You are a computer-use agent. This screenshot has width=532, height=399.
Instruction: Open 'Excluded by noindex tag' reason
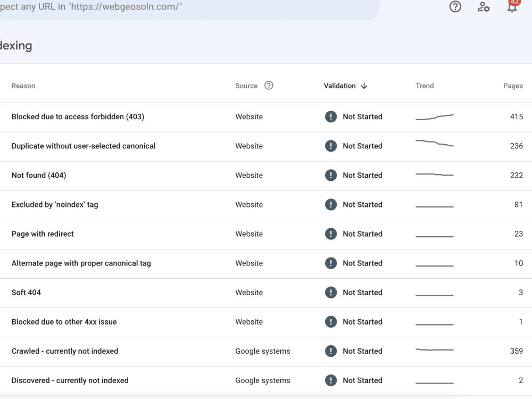click(55, 205)
